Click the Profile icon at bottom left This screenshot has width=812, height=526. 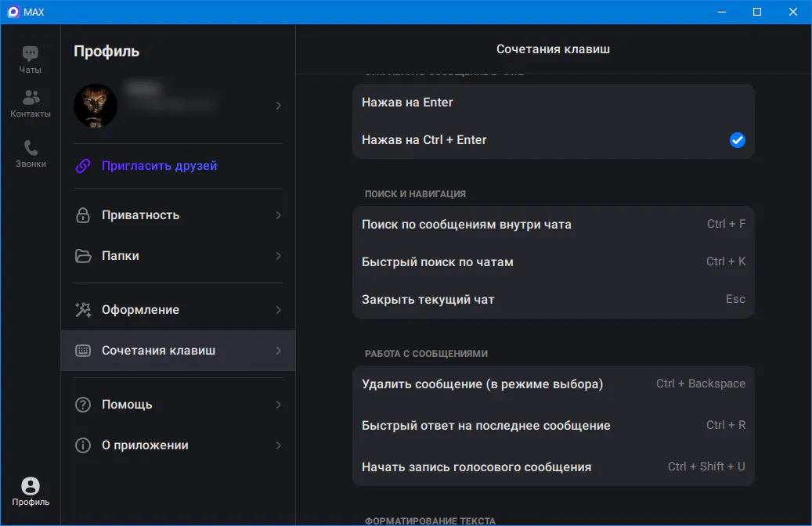pyautogui.click(x=31, y=486)
